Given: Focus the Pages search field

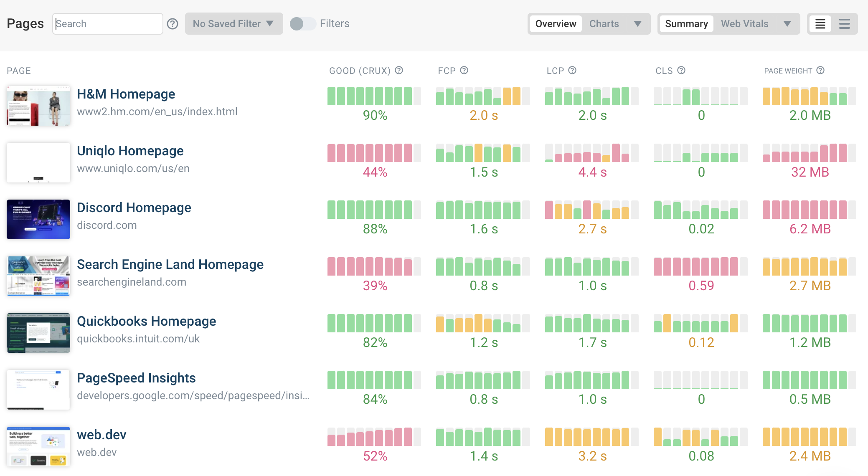Looking at the screenshot, I should (x=108, y=24).
